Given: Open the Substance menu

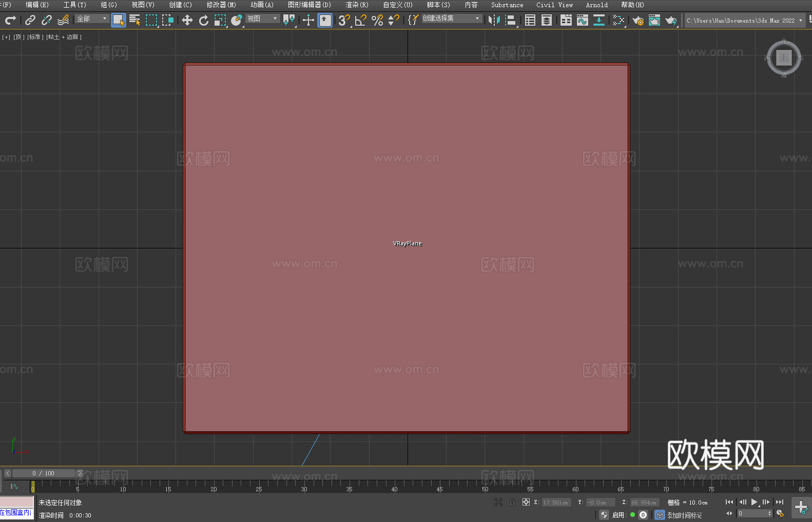Looking at the screenshot, I should (x=507, y=5).
